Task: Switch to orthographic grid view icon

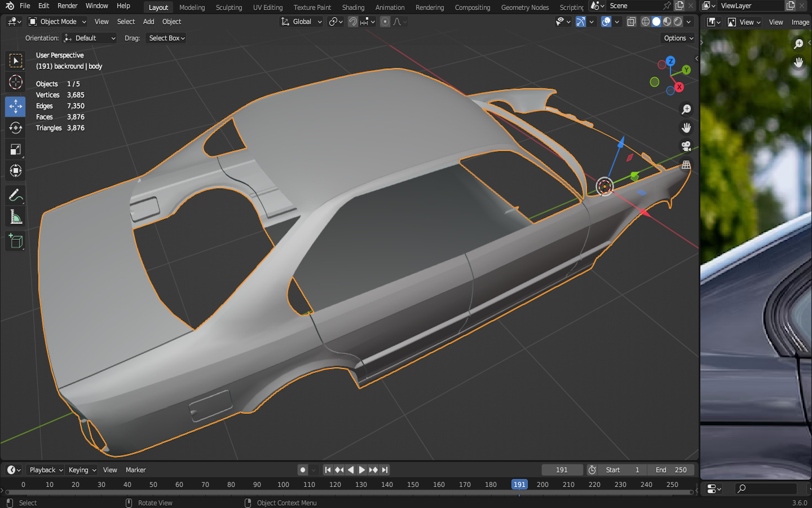Action: click(686, 165)
